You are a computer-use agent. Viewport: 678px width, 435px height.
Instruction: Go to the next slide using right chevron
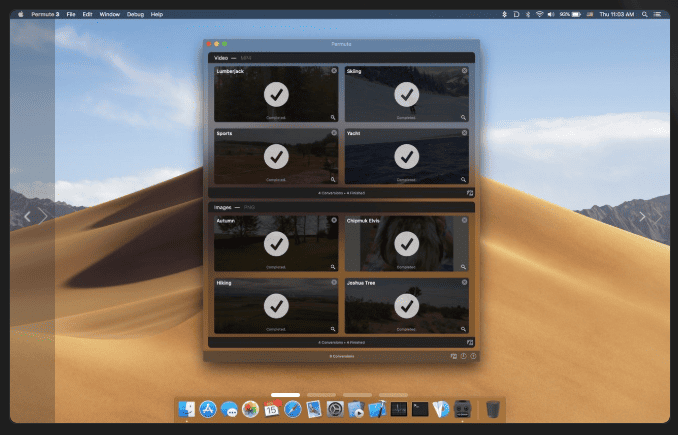[642, 216]
